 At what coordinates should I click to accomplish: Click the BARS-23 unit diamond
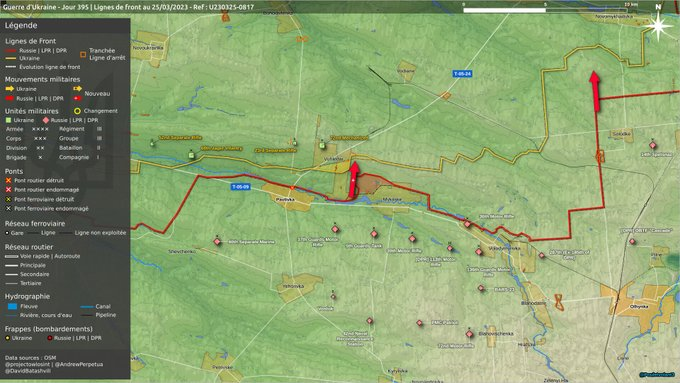[x=481, y=288]
